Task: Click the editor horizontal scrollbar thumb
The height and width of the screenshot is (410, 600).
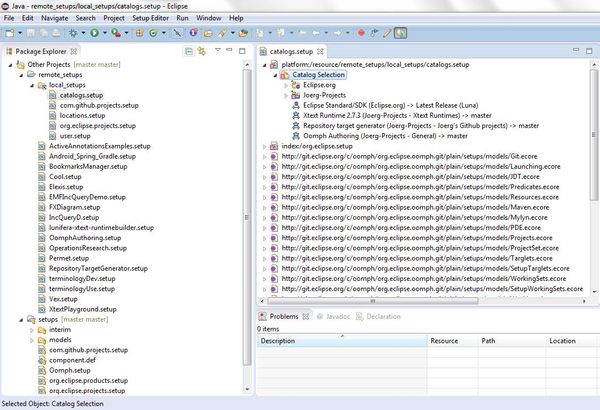Action: coord(373,301)
